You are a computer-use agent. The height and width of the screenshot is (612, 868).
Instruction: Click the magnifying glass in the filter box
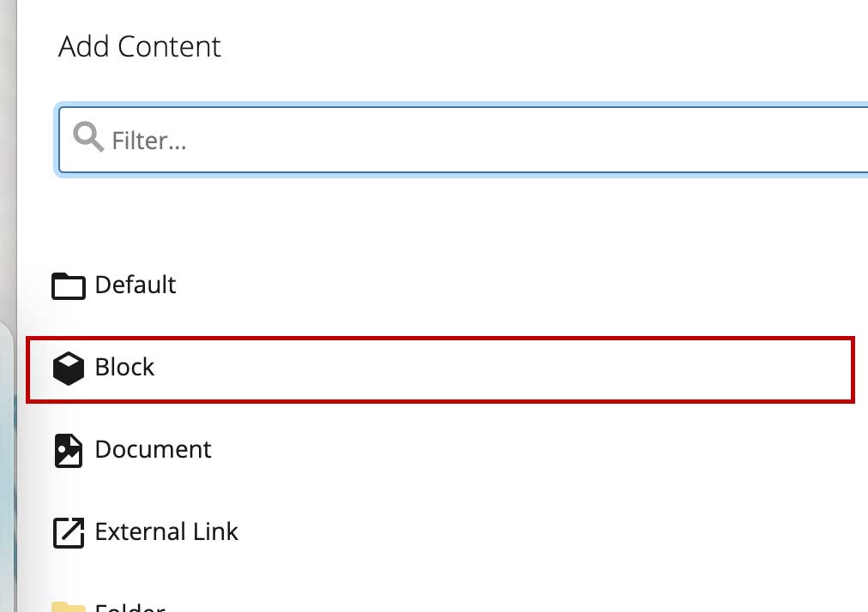point(87,137)
